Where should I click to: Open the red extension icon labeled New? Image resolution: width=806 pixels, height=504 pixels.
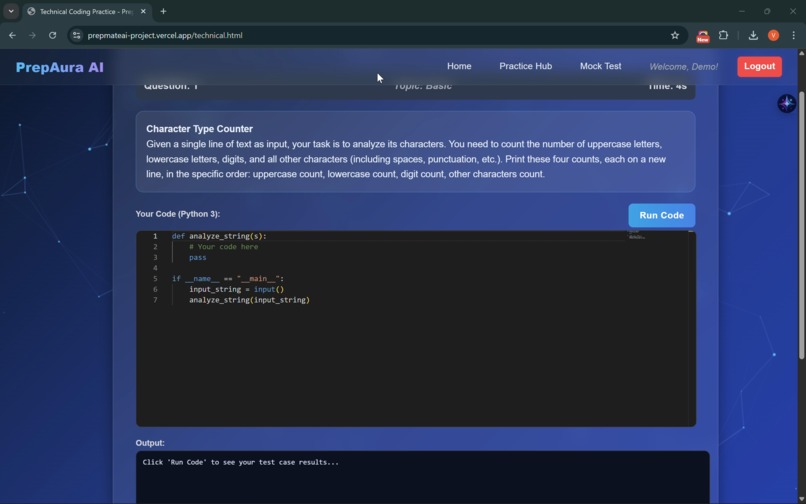click(x=703, y=36)
